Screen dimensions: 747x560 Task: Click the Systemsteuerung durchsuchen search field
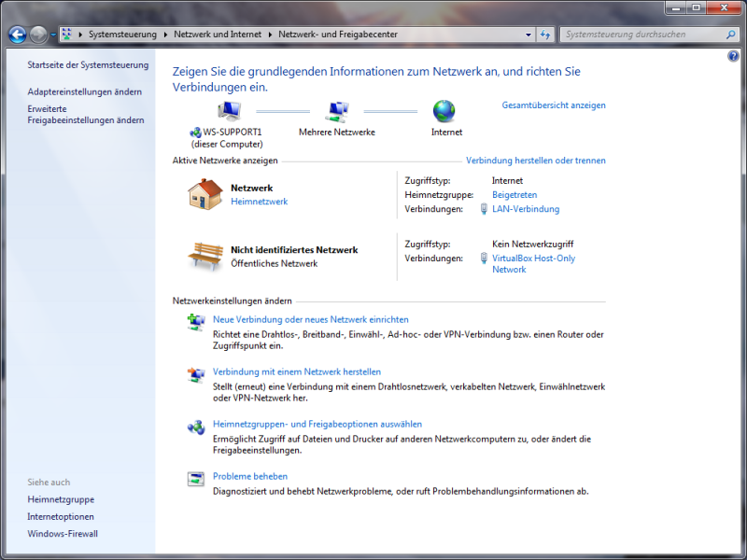pyautogui.click(x=640, y=35)
